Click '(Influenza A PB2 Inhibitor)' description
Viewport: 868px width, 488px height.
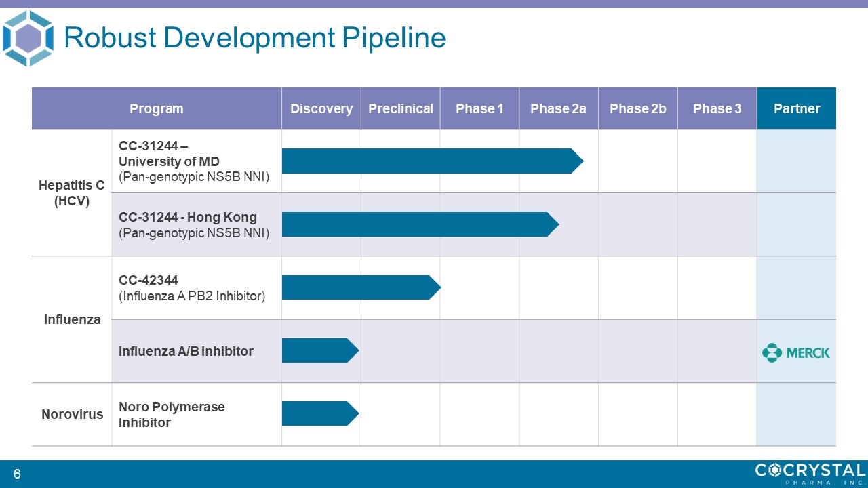[x=192, y=296]
